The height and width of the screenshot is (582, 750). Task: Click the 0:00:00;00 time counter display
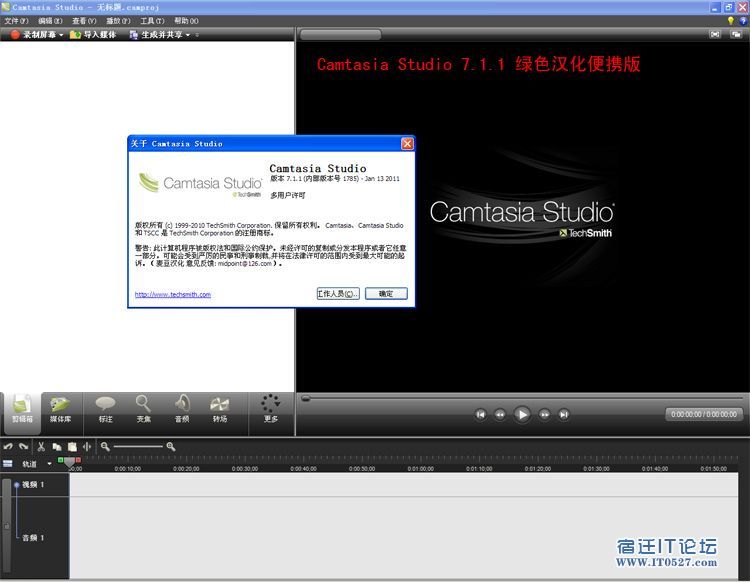704,414
